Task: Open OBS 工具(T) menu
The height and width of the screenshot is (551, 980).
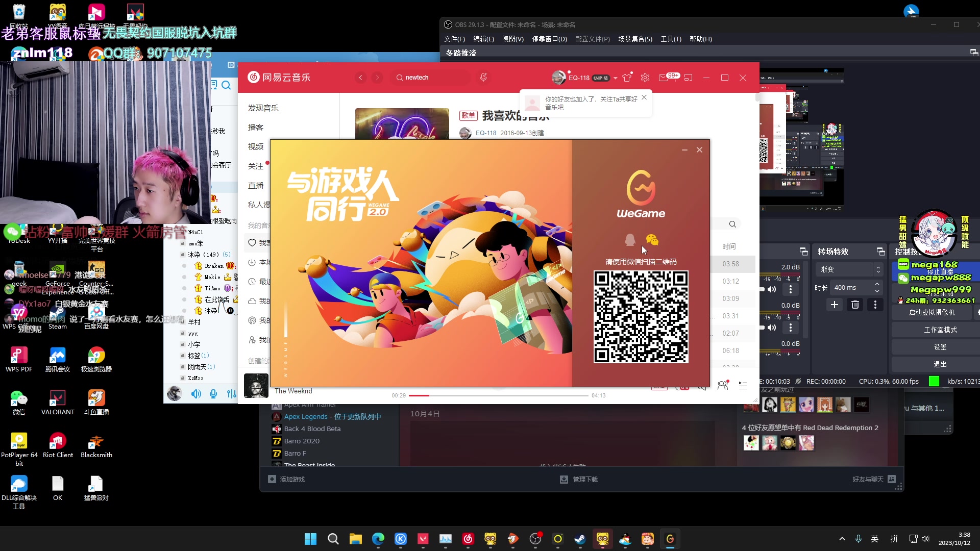Action: (x=671, y=39)
